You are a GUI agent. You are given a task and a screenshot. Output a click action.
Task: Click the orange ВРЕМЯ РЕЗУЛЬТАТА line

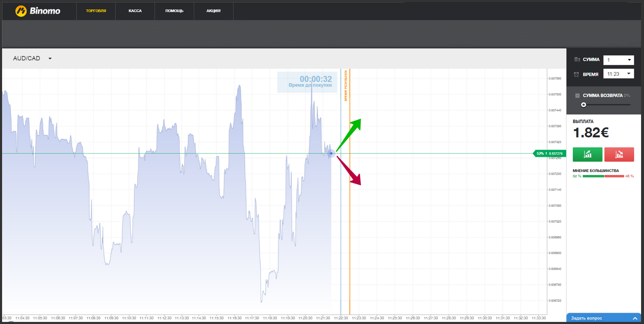pos(350,192)
